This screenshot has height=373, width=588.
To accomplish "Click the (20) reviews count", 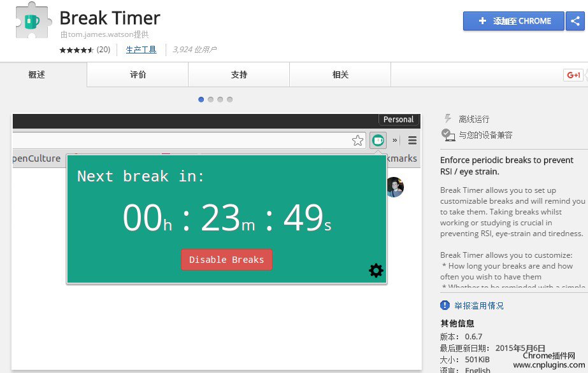I will pyautogui.click(x=103, y=50).
